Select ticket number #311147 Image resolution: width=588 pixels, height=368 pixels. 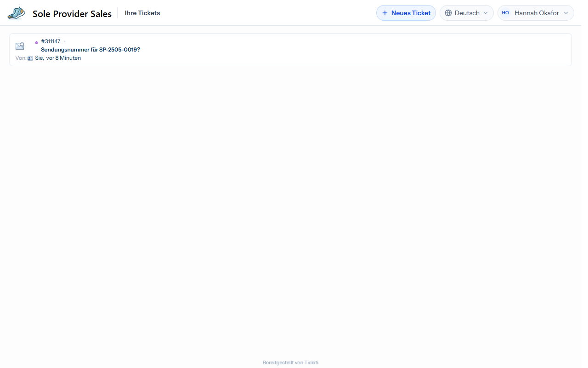(x=51, y=41)
